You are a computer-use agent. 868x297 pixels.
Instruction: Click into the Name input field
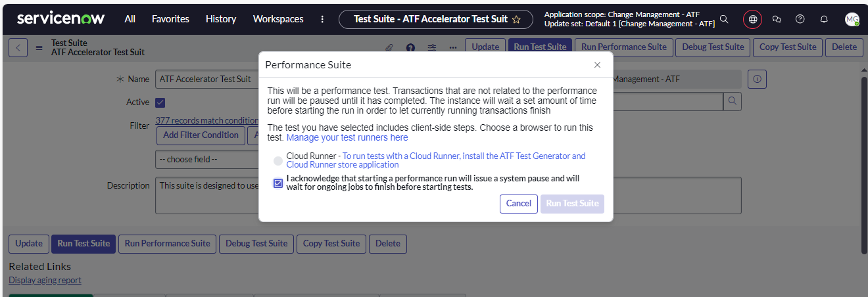[207, 80]
